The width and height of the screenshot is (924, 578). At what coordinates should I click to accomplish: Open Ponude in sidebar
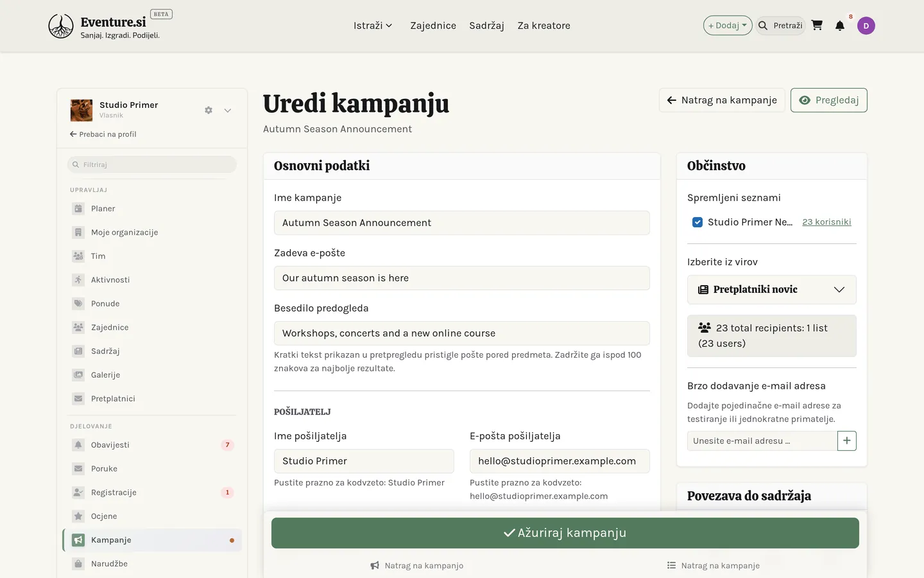[x=152, y=304]
